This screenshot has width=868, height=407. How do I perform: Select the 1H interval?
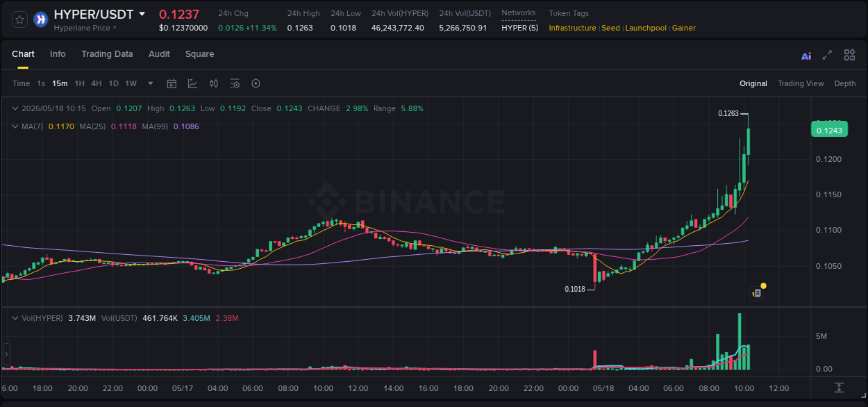(79, 83)
